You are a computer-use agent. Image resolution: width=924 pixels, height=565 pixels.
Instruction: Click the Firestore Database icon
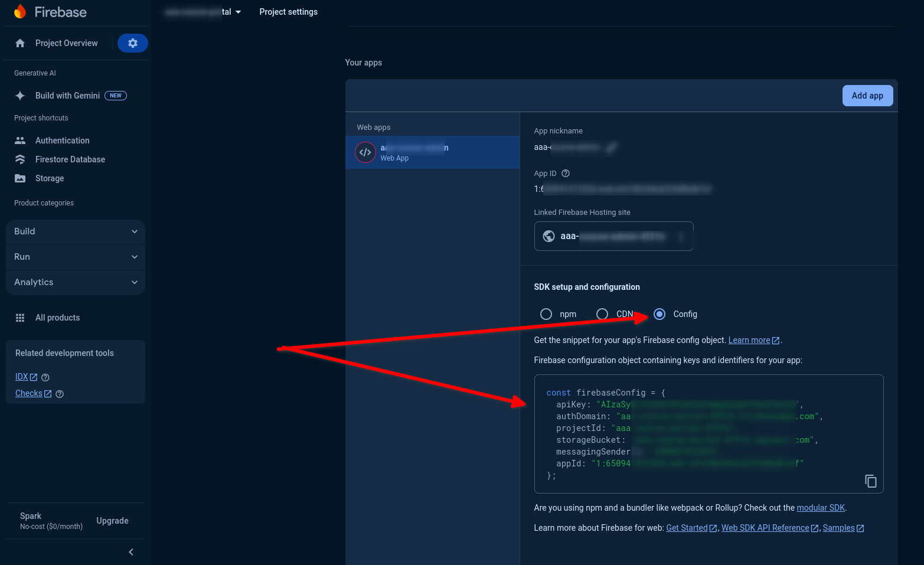[20, 159]
